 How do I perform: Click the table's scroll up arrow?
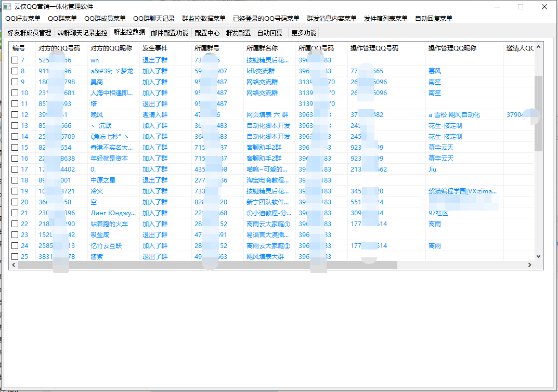tap(538, 47)
